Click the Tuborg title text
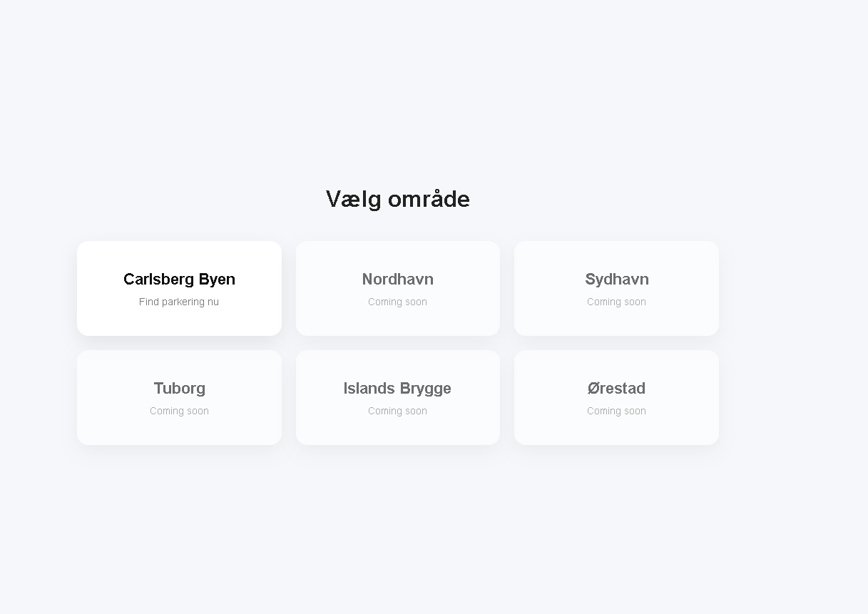 [x=179, y=389]
